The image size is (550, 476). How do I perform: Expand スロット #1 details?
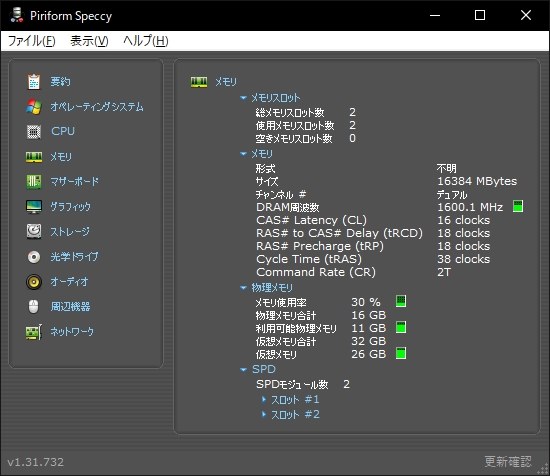tap(264, 399)
